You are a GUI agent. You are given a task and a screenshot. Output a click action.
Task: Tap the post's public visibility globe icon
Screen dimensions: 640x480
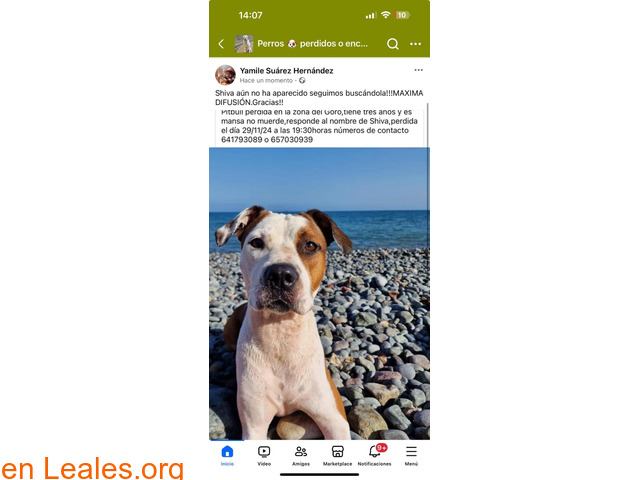coord(302,80)
